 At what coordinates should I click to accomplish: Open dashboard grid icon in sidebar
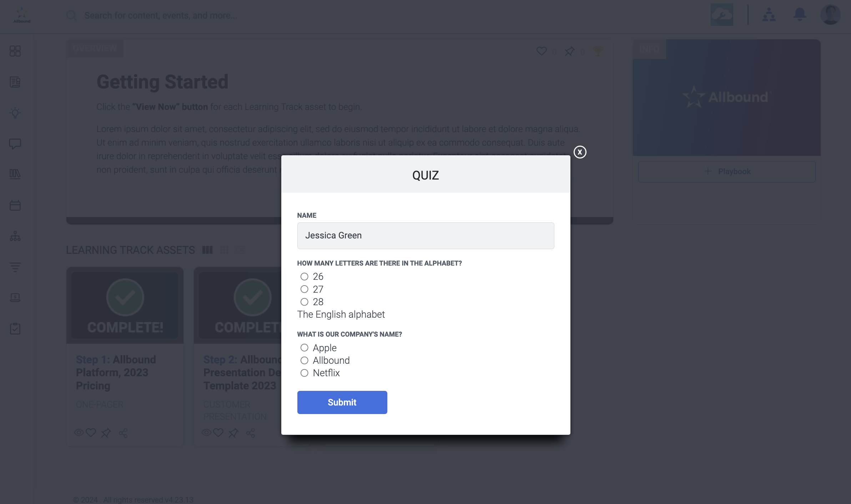pos(15,51)
